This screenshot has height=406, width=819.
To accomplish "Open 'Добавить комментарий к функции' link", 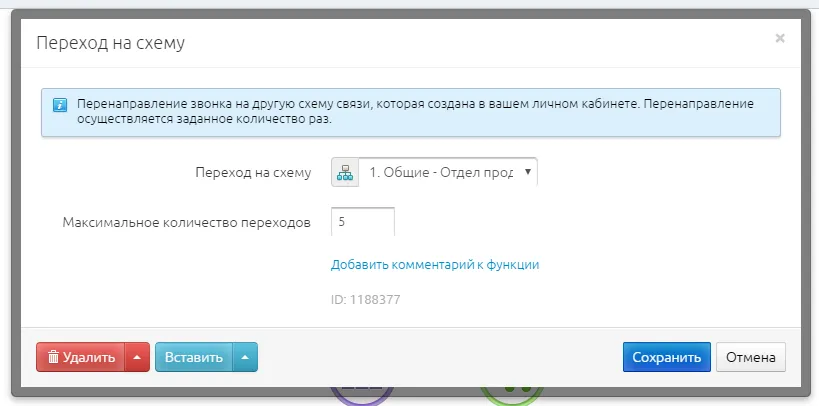I will coord(435,265).
